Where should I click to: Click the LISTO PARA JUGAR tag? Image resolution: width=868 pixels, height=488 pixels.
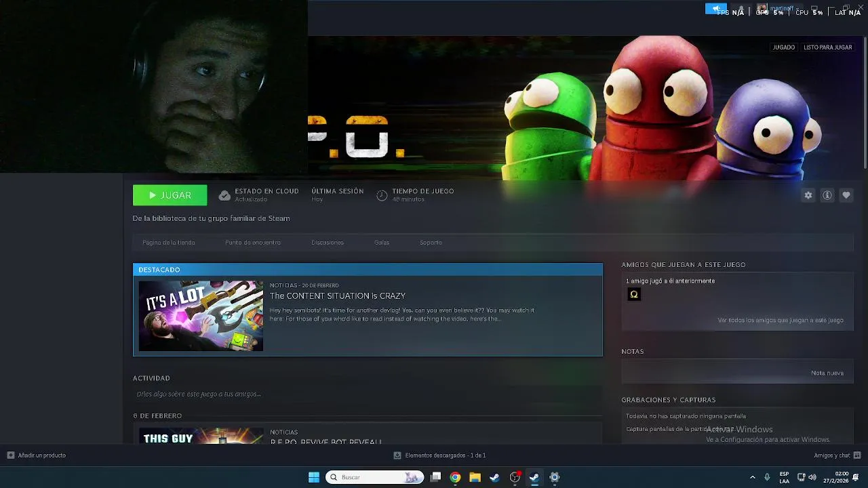coord(828,47)
